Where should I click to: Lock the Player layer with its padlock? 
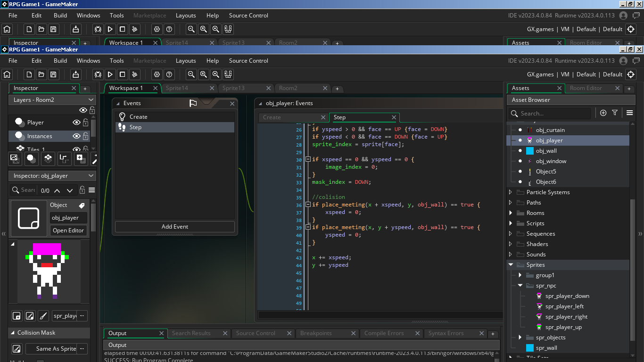tap(86, 123)
